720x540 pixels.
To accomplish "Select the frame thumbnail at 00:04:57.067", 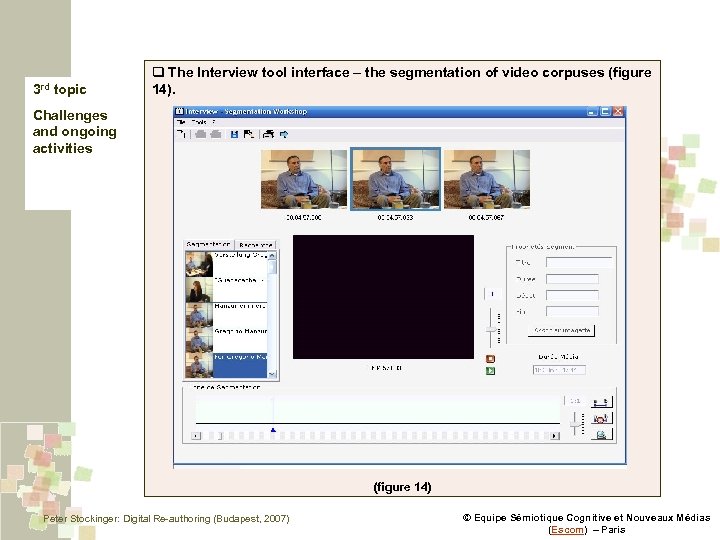I will click(487, 180).
